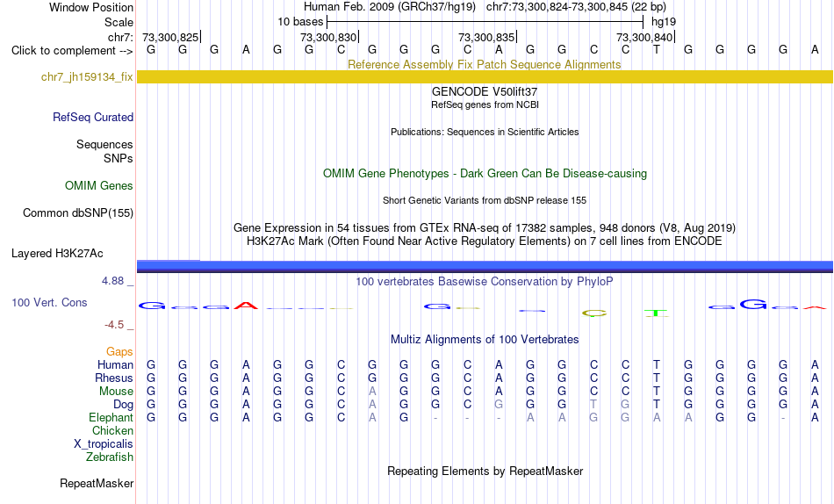Open the 100 Vert. Cons track label
Screen dimensions: 834x504
[49, 302]
